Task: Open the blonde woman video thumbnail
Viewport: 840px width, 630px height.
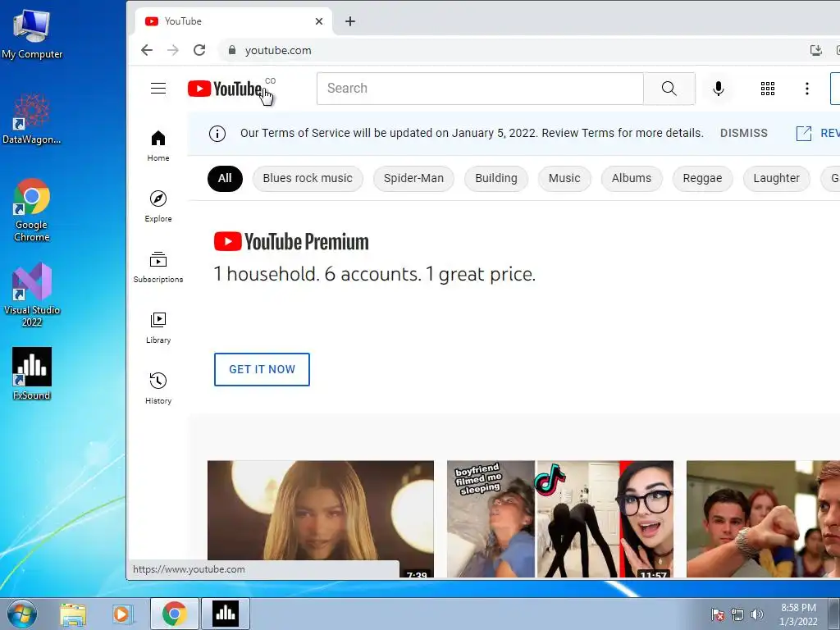Action: click(x=321, y=518)
